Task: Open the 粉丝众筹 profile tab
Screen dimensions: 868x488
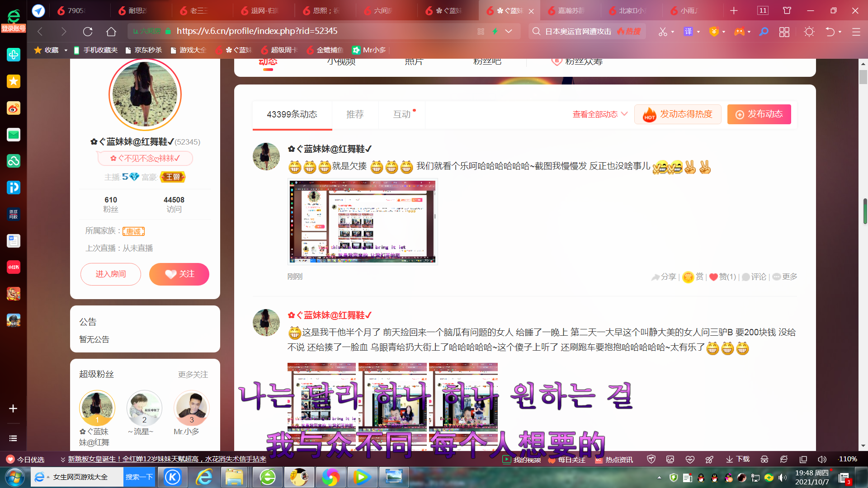Action: [577, 62]
